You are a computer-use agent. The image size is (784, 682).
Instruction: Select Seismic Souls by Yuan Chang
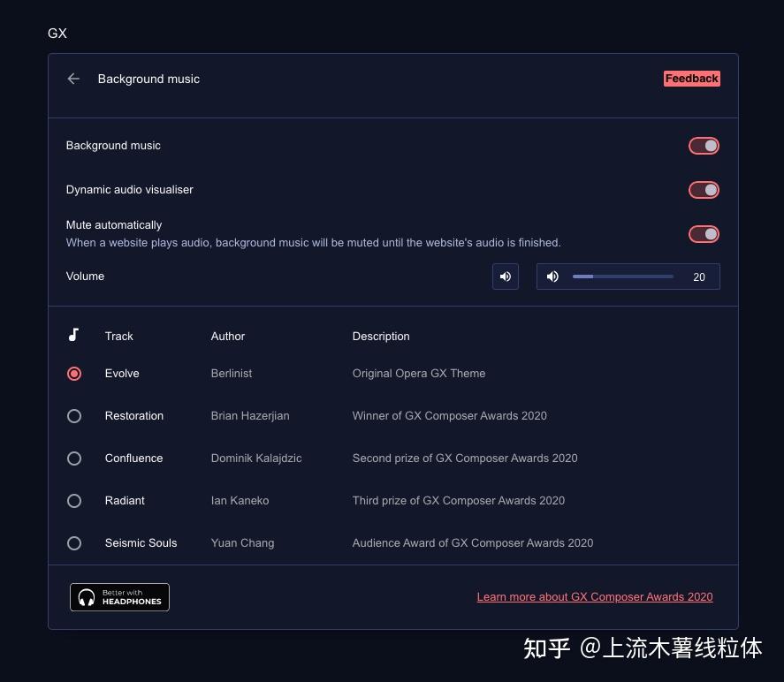pyautogui.click(x=74, y=542)
